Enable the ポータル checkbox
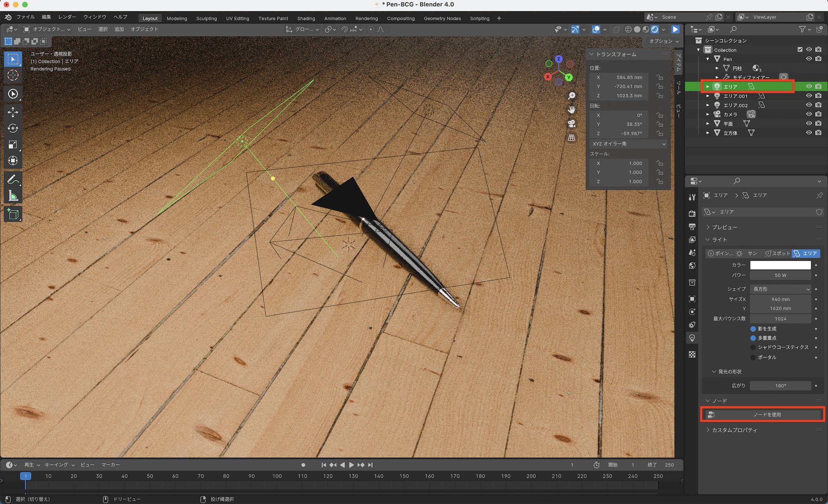The image size is (828, 504). 753,357
